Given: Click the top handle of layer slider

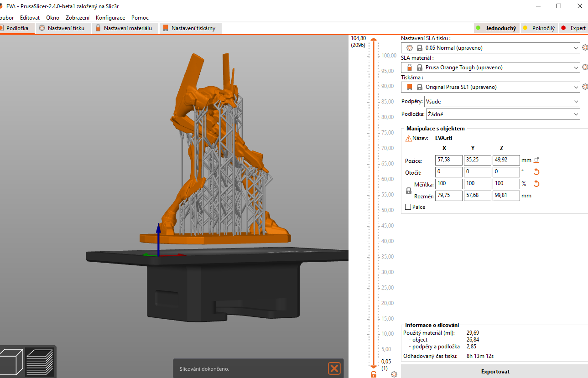Looking at the screenshot, I should [374, 40].
